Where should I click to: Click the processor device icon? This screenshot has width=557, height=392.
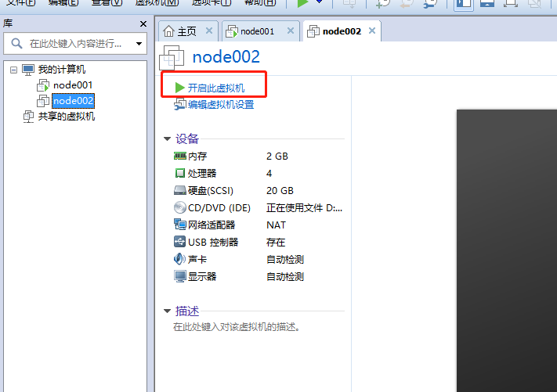[x=180, y=173]
